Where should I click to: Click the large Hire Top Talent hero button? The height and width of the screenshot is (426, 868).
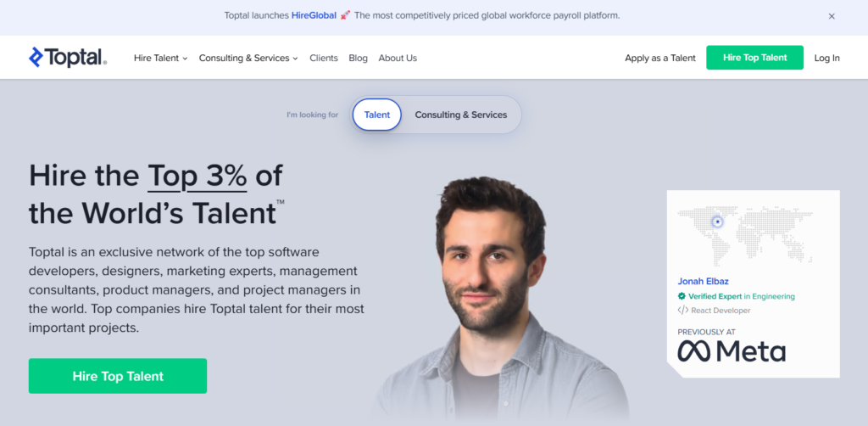[x=118, y=376]
